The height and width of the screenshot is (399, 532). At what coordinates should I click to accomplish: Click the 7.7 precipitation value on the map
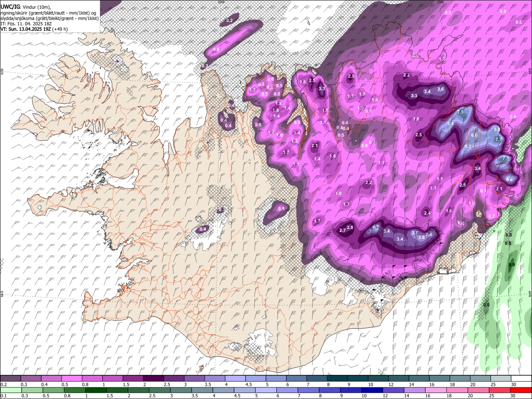pos(499,139)
